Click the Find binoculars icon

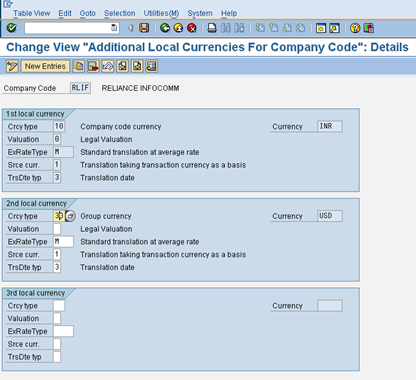pyautogui.click(x=226, y=28)
